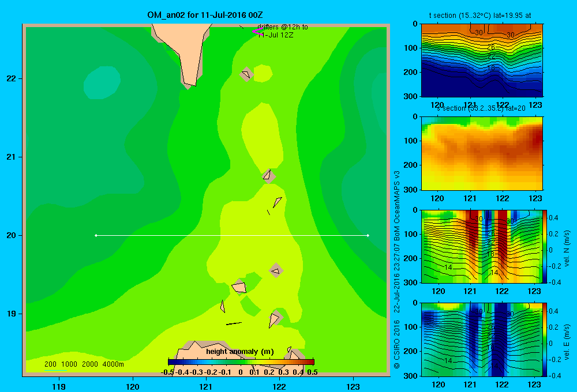Image resolution: width=577 pixels, height=392 pixels.
Task: Click the map title "OM_an02 for 11-Jul-2016 00Z"
Action: pos(205,15)
